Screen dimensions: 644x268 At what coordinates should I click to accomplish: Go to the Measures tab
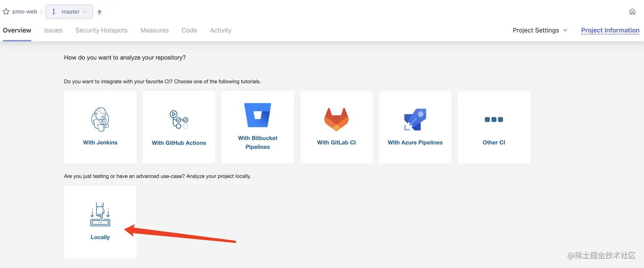[155, 30]
